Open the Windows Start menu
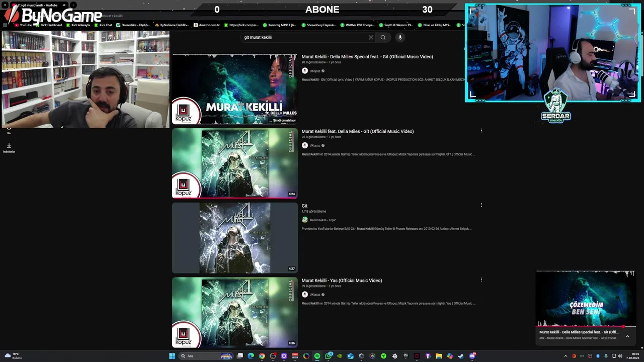 (172, 356)
